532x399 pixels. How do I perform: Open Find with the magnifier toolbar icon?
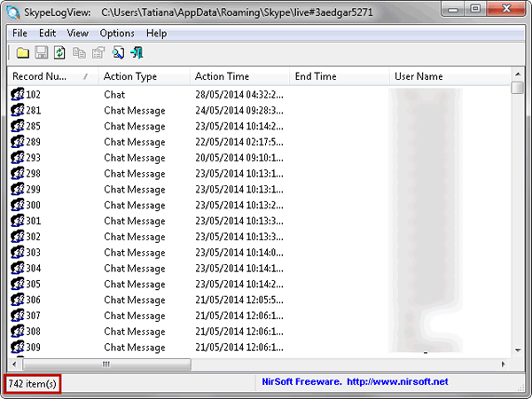pyautogui.click(x=118, y=53)
